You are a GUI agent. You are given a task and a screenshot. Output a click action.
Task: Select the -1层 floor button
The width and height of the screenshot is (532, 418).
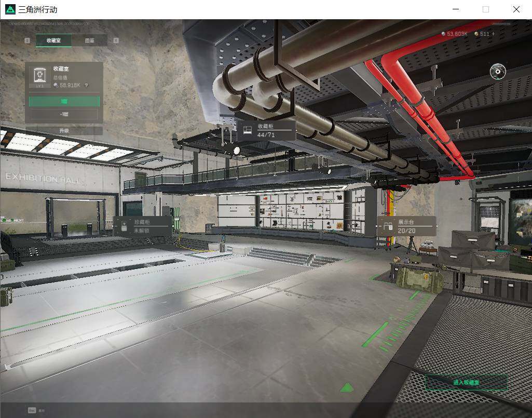[64, 114]
